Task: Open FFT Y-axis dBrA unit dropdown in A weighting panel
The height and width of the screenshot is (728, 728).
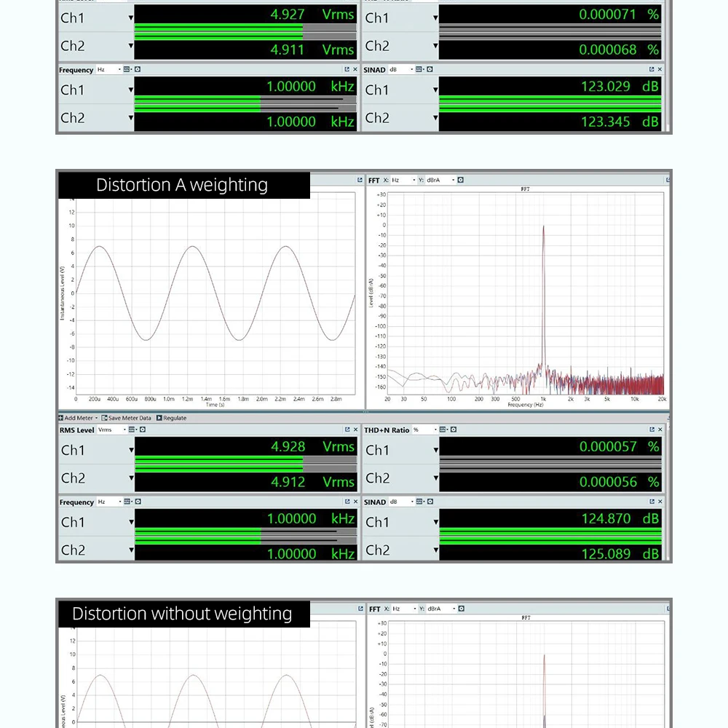Action: point(440,180)
